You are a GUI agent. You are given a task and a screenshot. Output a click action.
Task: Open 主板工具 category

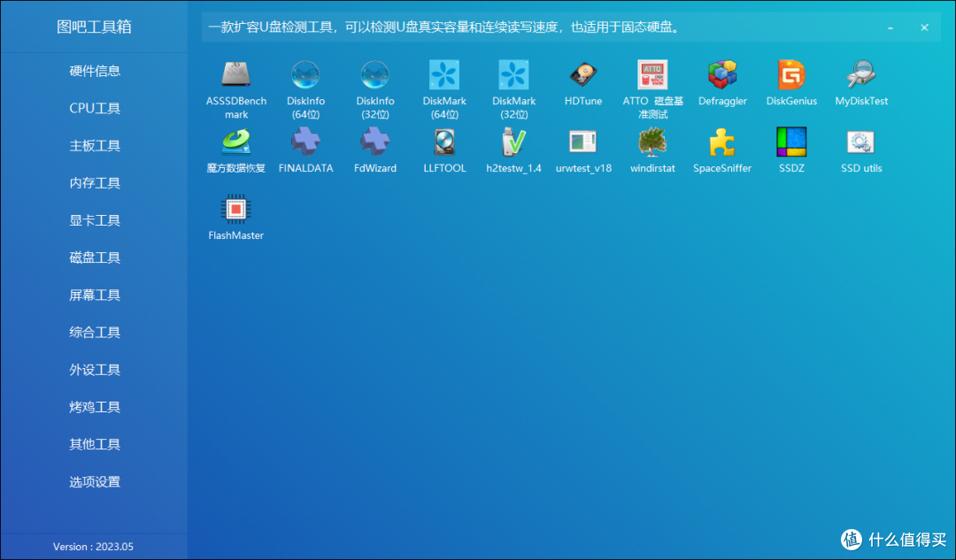[x=95, y=146]
